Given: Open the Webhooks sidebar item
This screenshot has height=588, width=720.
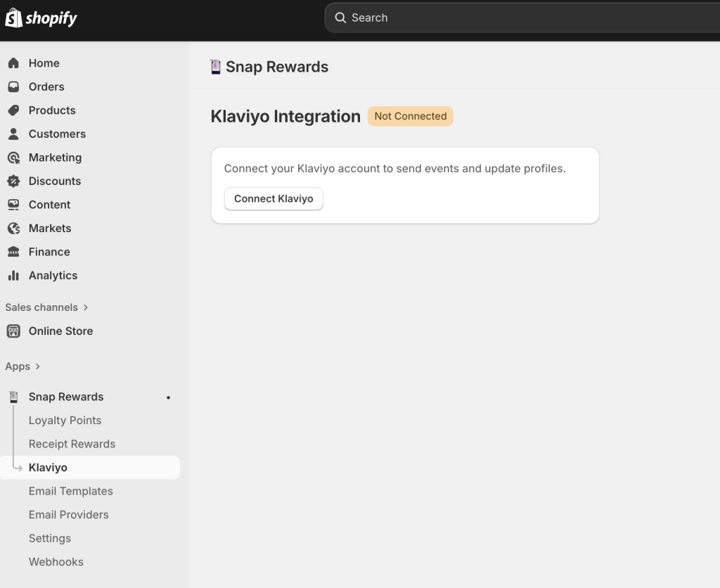Looking at the screenshot, I should pyautogui.click(x=56, y=562).
